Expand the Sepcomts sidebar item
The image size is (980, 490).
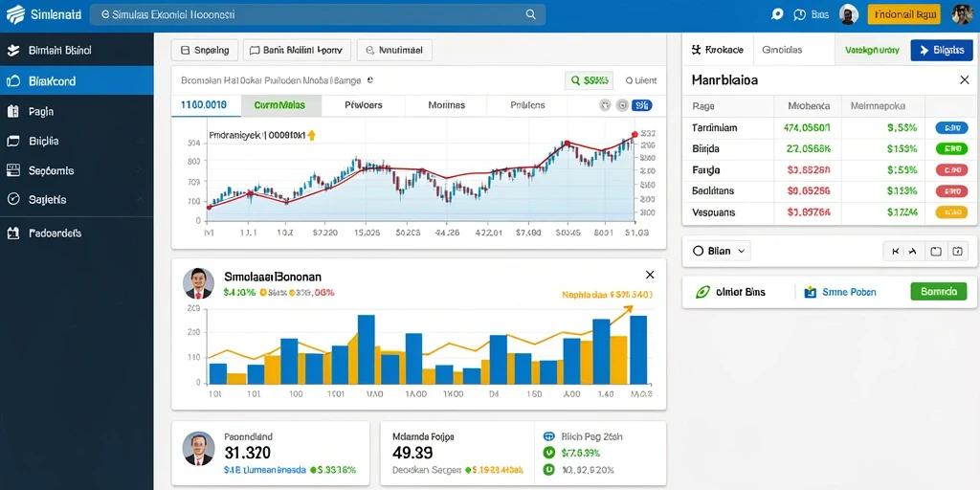point(139,170)
